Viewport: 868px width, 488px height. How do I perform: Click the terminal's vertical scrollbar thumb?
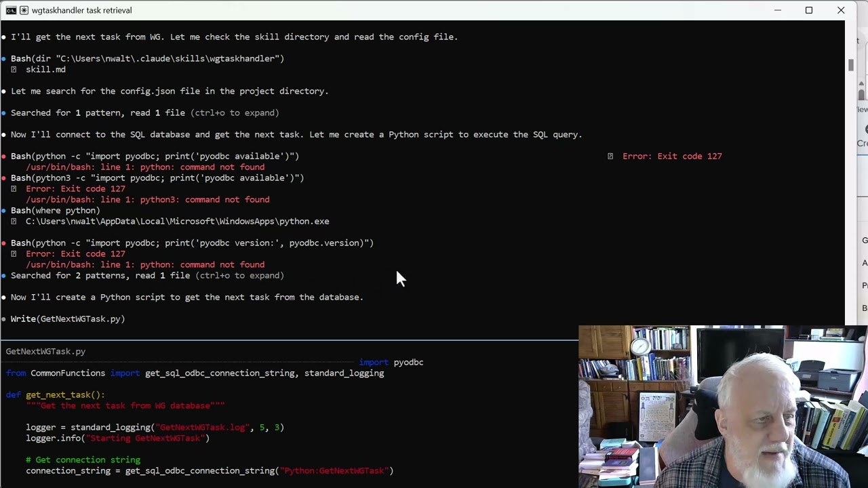click(850, 65)
